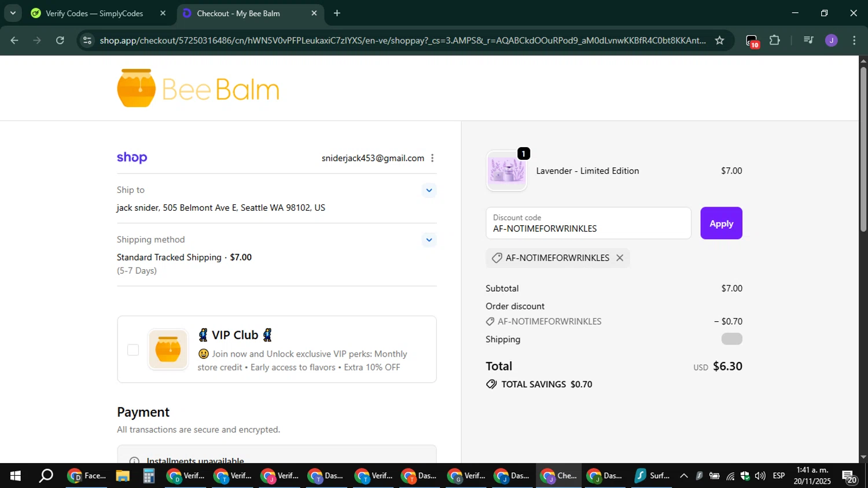The height and width of the screenshot is (488, 868).
Task: Show hidden system tray icons
Action: pos(684,476)
